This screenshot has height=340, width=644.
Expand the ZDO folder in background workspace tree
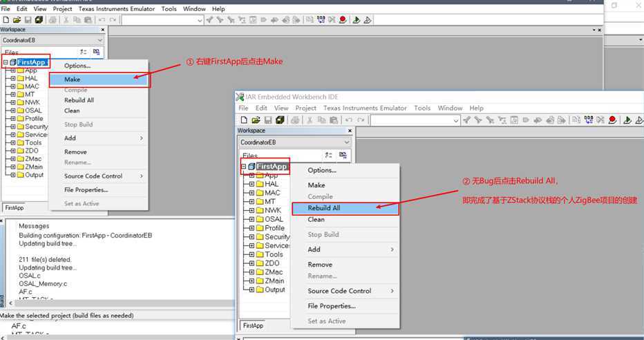pyautogui.click(x=13, y=151)
